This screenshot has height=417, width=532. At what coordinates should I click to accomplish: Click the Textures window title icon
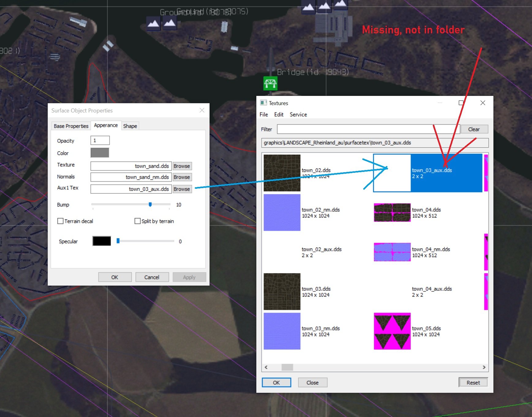coord(263,103)
